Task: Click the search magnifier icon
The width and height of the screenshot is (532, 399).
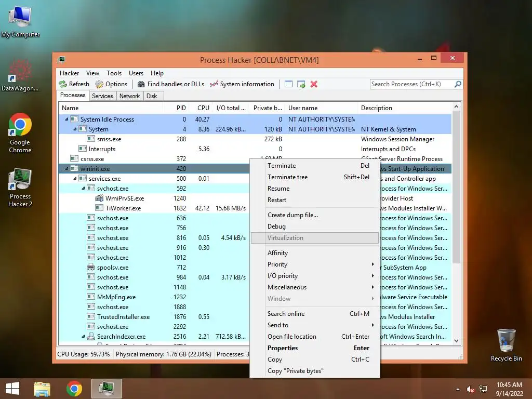Action: click(x=458, y=84)
